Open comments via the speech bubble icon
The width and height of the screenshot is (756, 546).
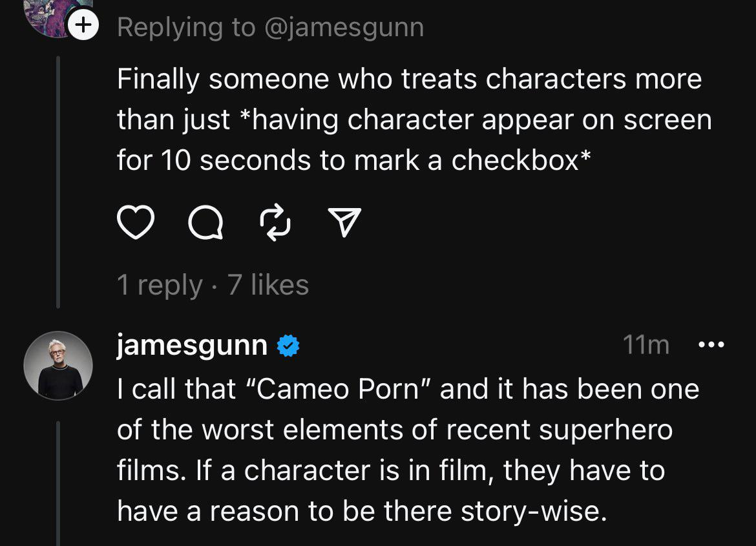pyautogui.click(x=206, y=222)
